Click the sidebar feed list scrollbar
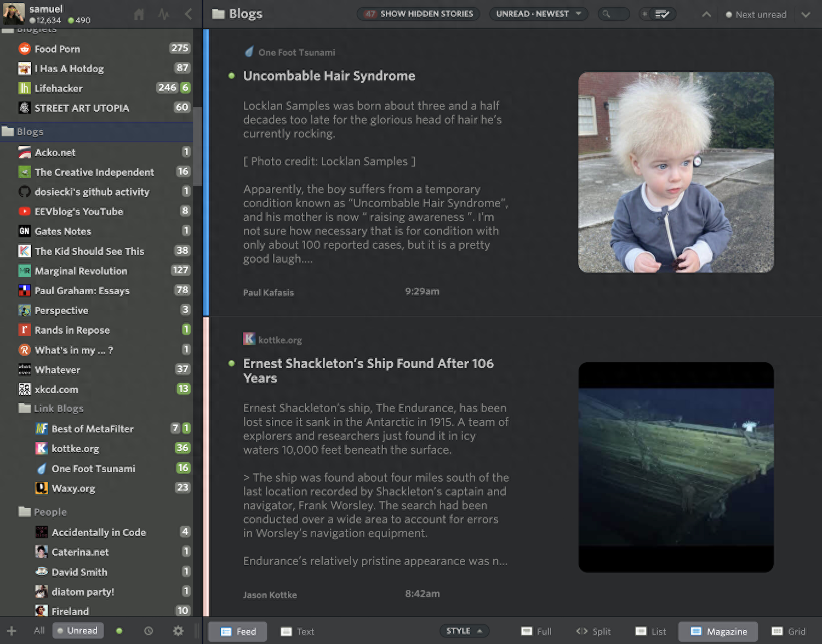822x644 pixels. tap(197, 145)
